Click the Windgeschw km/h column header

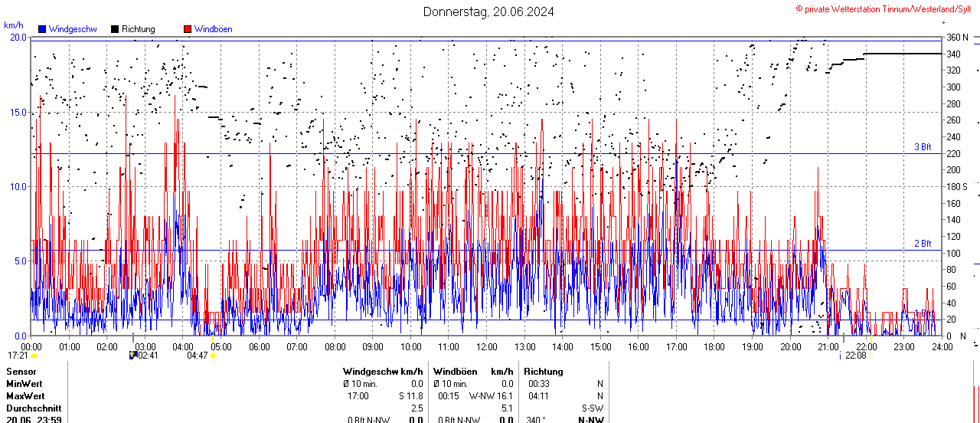click(383, 372)
